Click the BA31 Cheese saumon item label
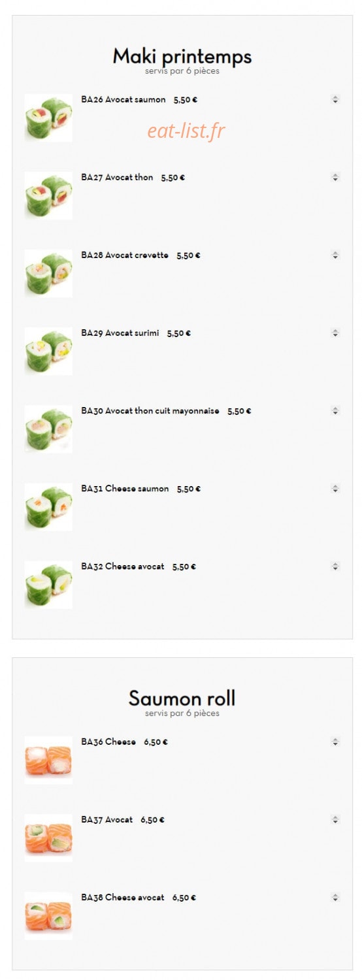The width and height of the screenshot is (362, 980). (x=125, y=489)
